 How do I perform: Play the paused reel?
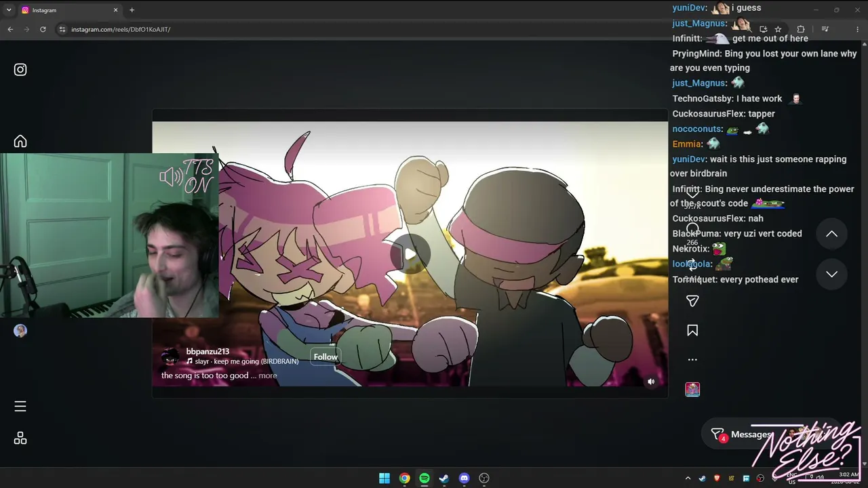410,255
